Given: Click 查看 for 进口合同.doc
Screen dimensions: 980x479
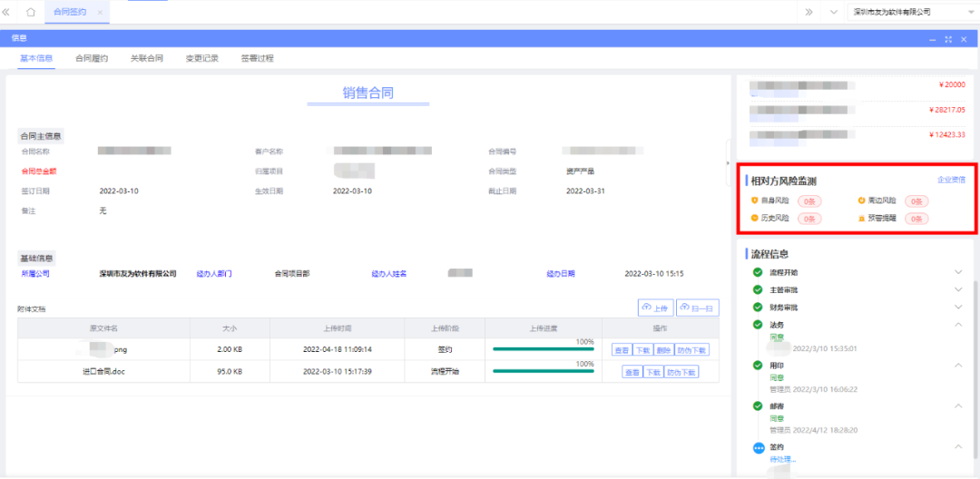Looking at the screenshot, I should tap(632, 372).
